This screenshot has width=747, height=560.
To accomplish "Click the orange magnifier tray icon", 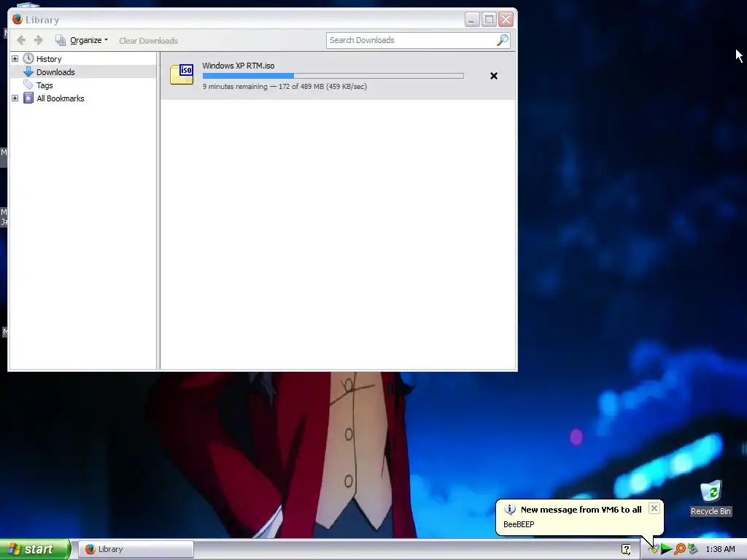I will (x=679, y=550).
